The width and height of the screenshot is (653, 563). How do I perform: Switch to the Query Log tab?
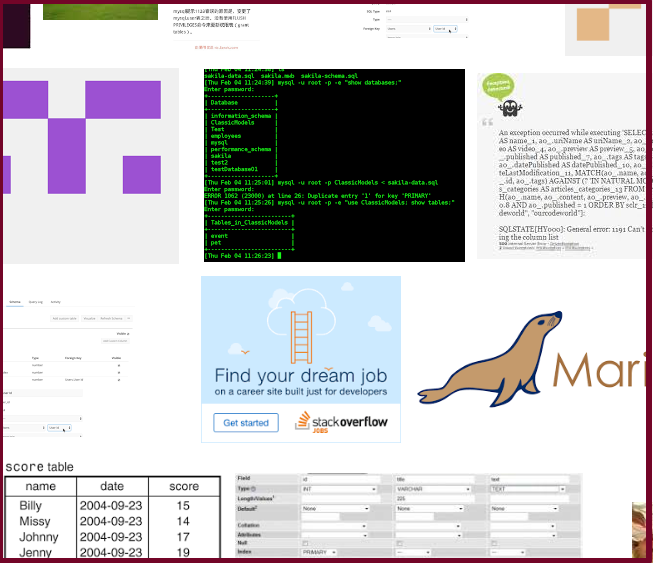[35, 301]
